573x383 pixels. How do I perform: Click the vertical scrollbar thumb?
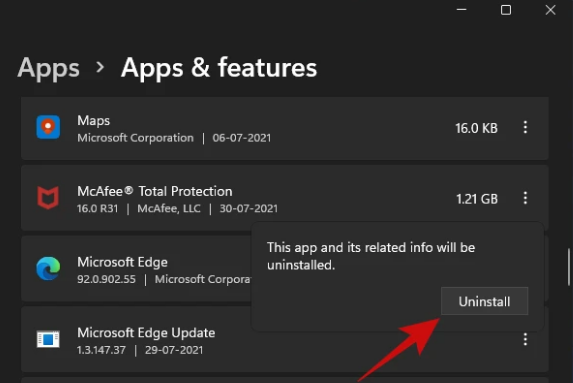tap(569, 267)
